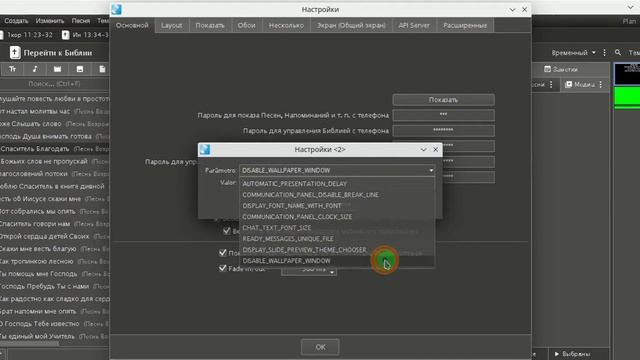Open the Экран (Общий экран) tab
This screenshot has width=640, height=360.
pyautogui.click(x=351, y=25)
